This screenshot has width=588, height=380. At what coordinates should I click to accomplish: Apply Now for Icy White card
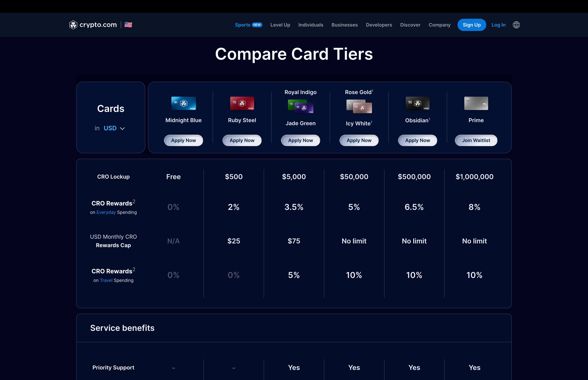359,140
